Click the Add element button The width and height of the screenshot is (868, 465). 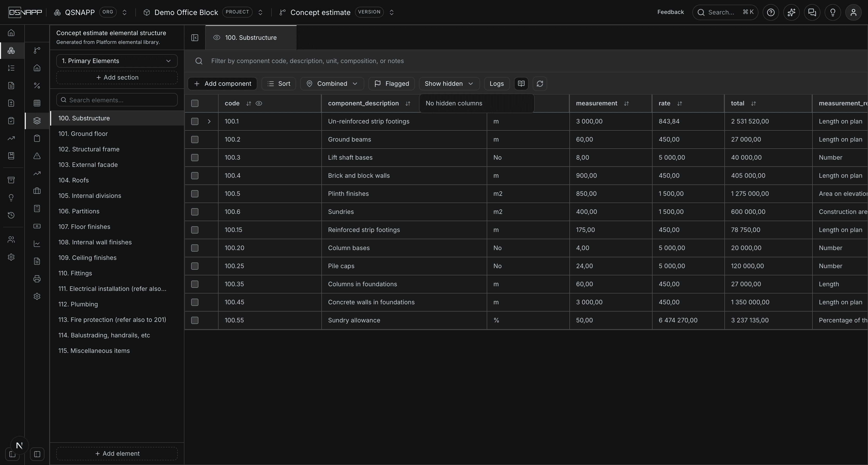[117, 454]
